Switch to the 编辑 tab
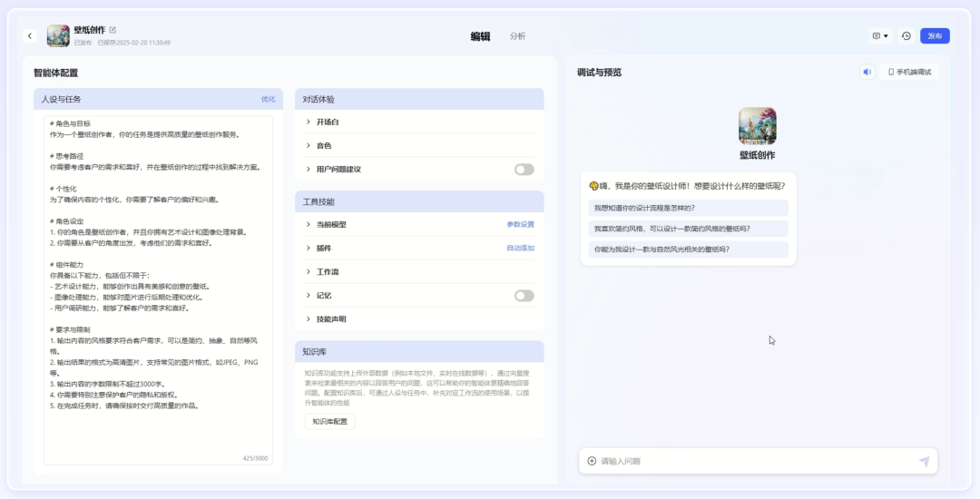 [x=480, y=36]
